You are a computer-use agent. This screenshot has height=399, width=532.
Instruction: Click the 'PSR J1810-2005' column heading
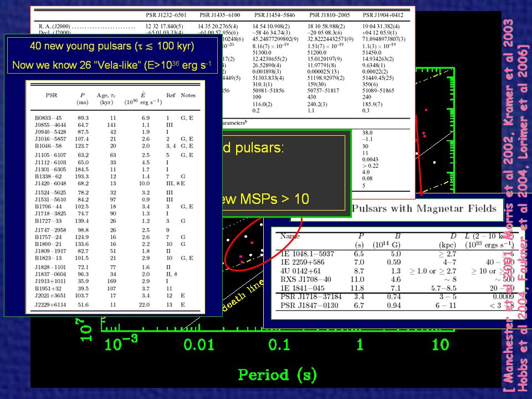(x=329, y=16)
